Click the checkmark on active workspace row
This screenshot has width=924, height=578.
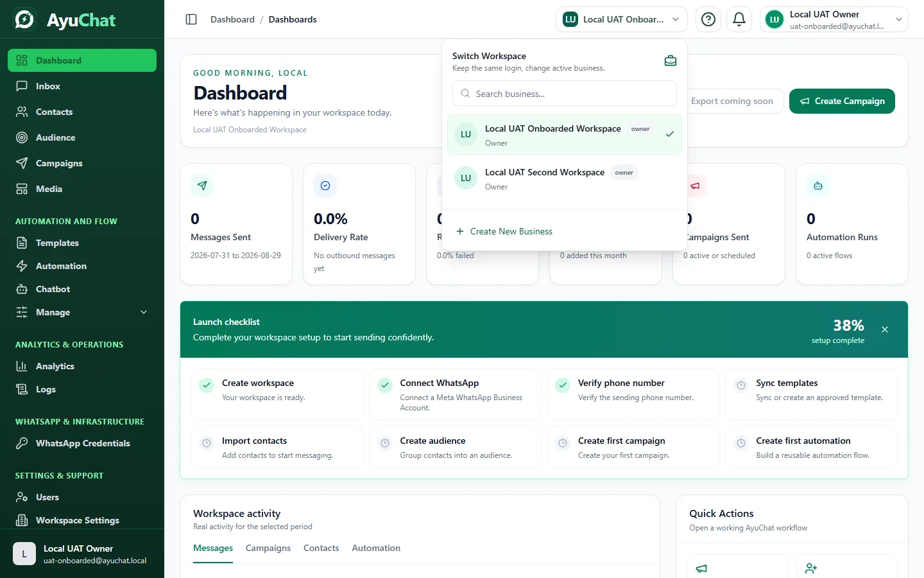tap(669, 134)
